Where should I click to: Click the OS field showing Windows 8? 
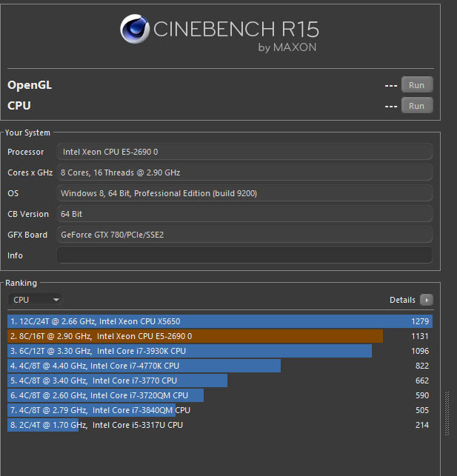coord(244,193)
